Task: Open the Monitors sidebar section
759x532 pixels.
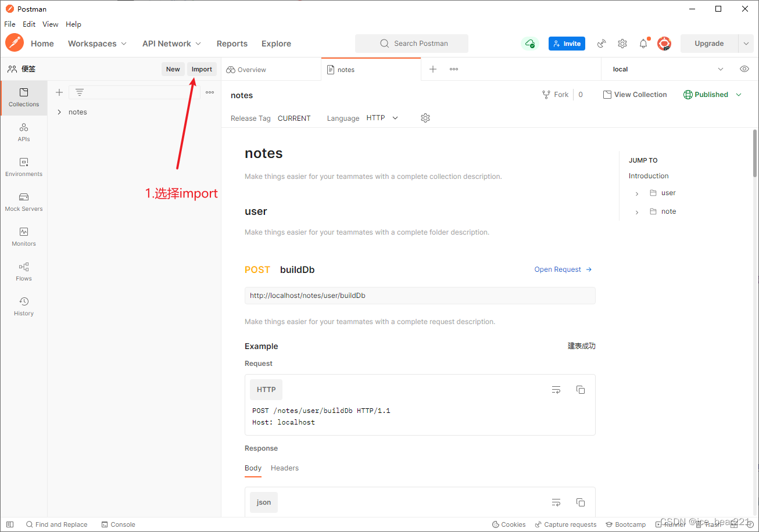Action: [x=24, y=237]
